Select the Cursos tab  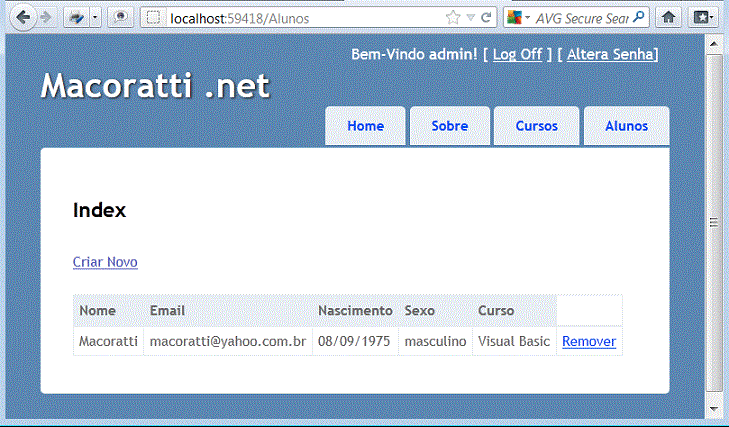(x=537, y=126)
